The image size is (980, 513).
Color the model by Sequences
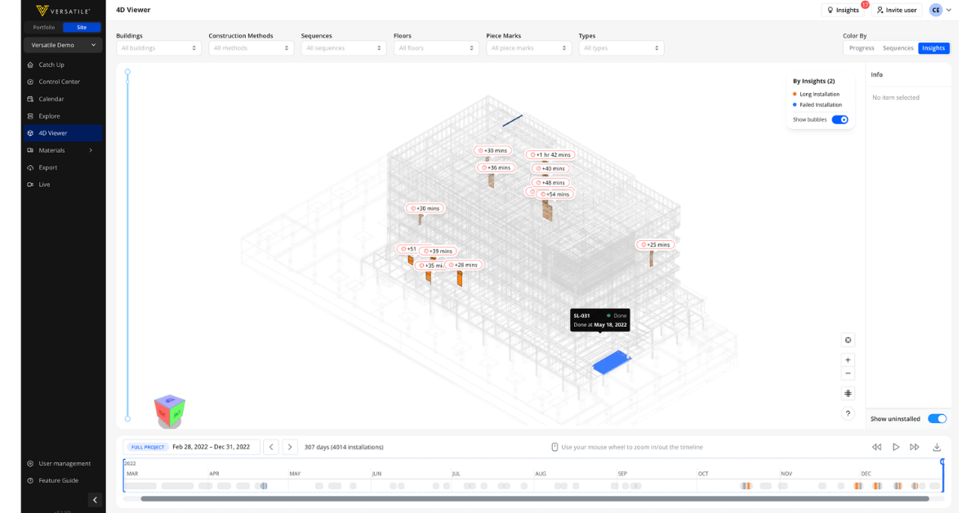pos(898,48)
